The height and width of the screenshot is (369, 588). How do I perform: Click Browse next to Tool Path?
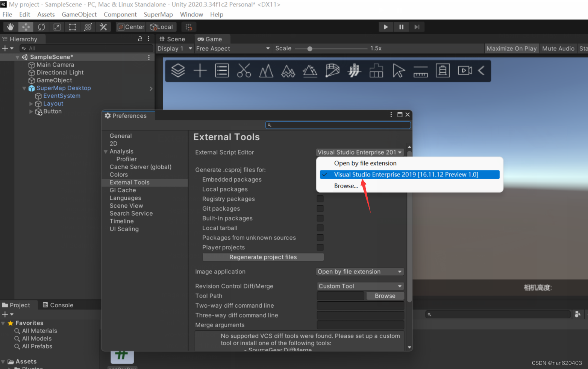[385, 296]
